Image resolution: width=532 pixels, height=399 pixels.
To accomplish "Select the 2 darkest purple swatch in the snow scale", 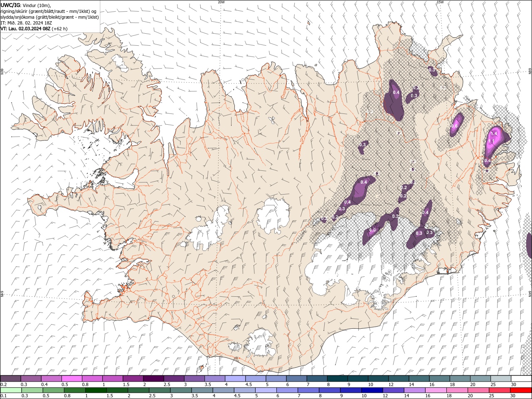I will tap(153, 379).
